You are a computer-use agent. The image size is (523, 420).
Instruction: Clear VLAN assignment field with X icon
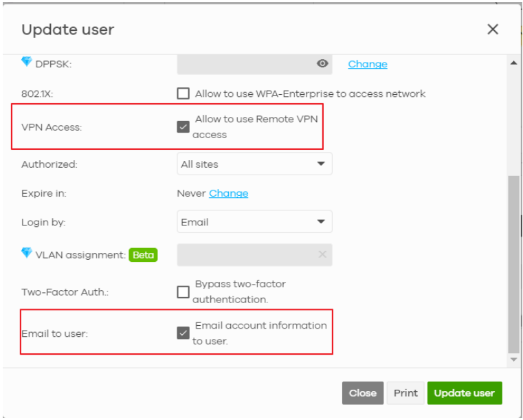pyautogui.click(x=322, y=254)
